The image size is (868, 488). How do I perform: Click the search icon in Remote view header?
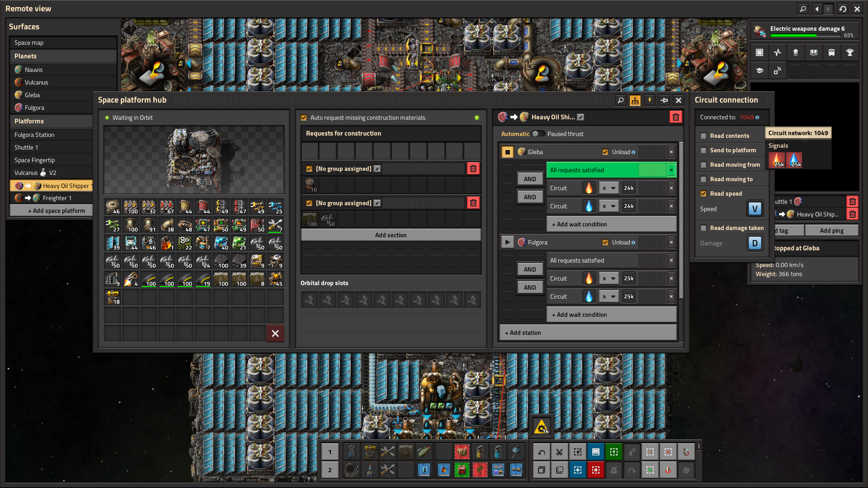(802, 9)
